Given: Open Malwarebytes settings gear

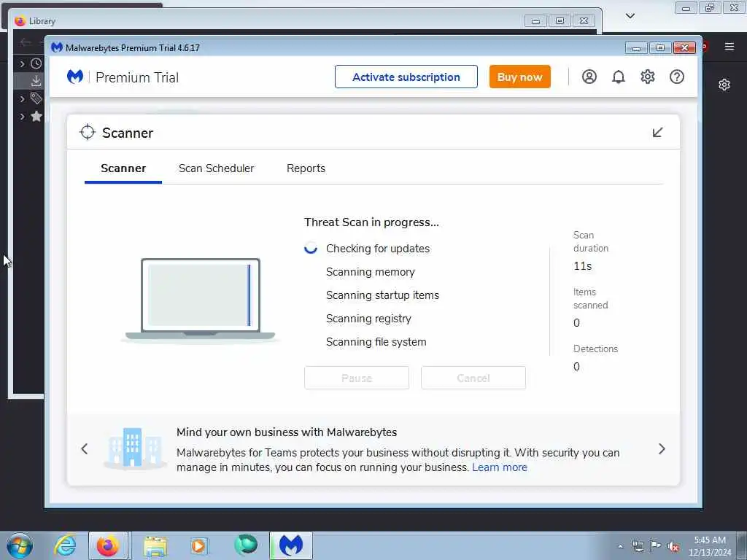Looking at the screenshot, I should click(648, 77).
